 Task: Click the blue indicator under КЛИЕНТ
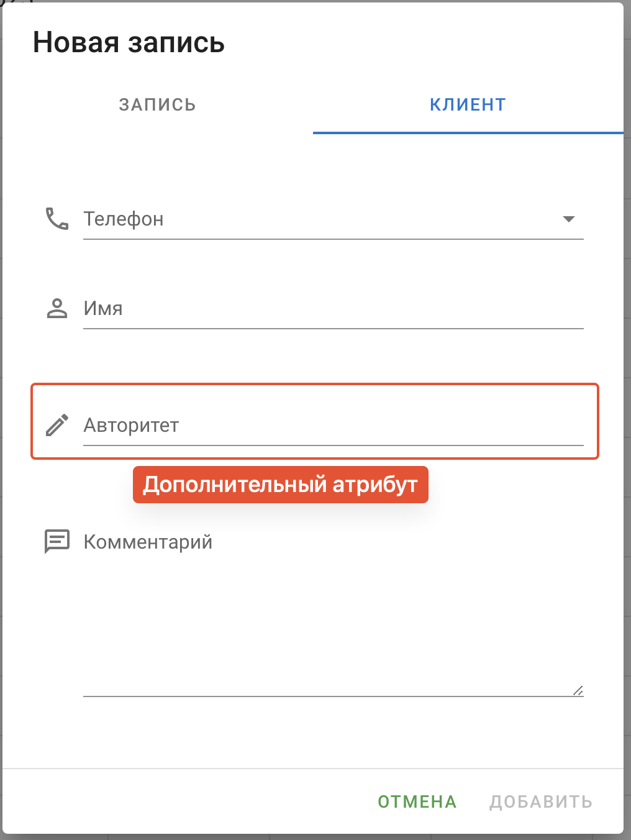click(468, 133)
